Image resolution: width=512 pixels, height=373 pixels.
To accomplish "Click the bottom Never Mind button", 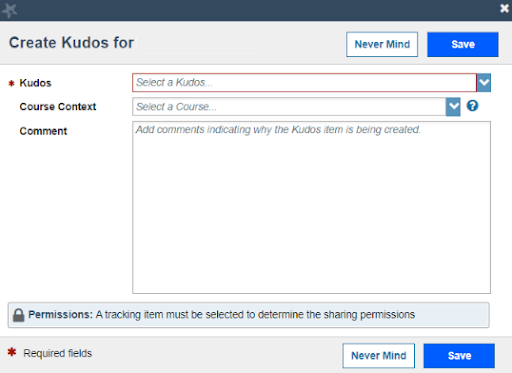I will click(x=379, y=356).
